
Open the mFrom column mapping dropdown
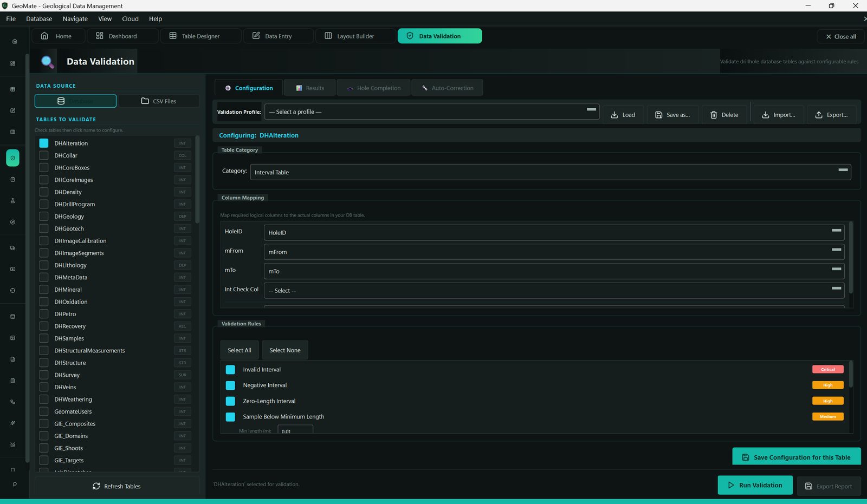point(554,252)
